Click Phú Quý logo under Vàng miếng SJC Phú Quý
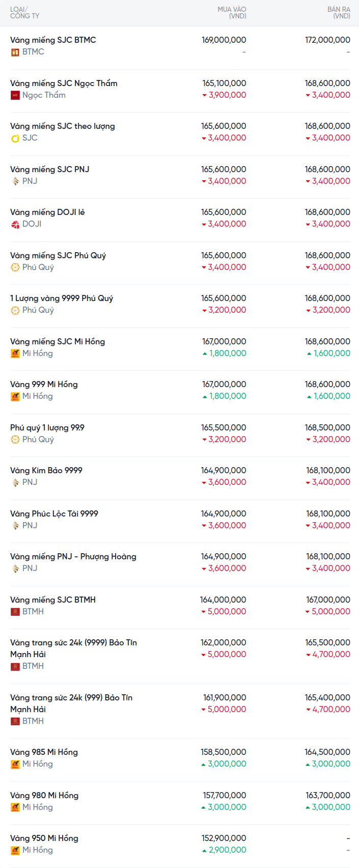The height and width of the screenshot is (868, 359). click(15, 267)
